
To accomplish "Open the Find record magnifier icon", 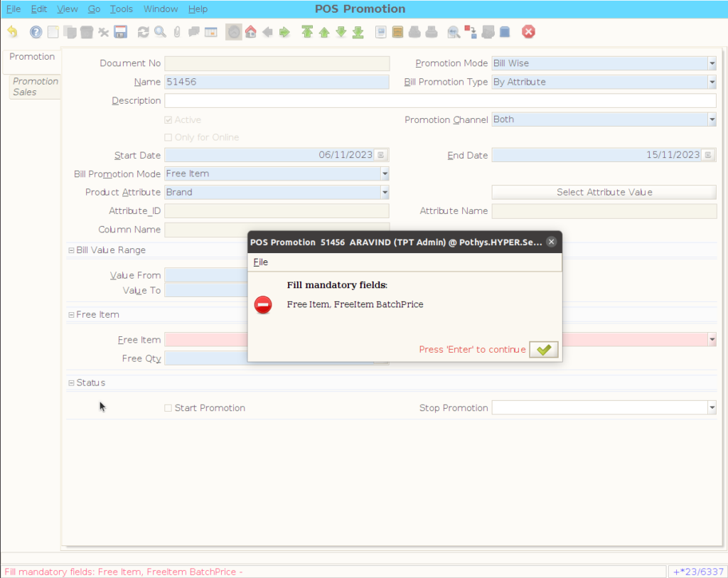I will click(160, 32).
